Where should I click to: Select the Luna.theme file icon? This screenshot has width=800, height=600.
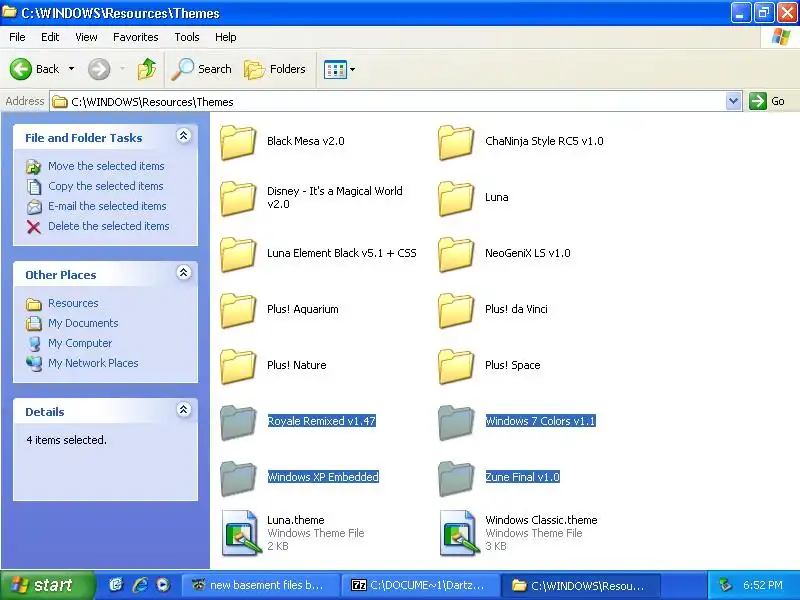(241, 533)
